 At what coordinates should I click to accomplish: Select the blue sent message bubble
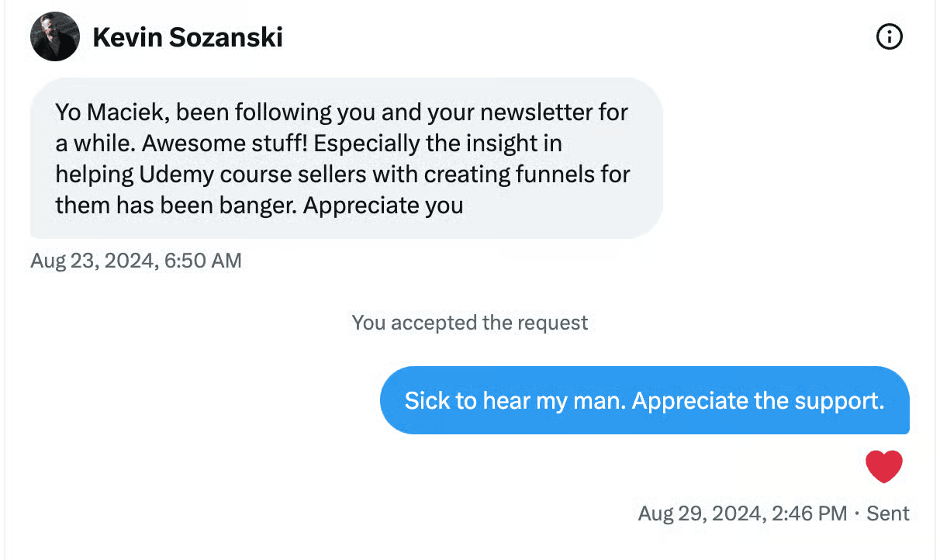coord(644,400)
